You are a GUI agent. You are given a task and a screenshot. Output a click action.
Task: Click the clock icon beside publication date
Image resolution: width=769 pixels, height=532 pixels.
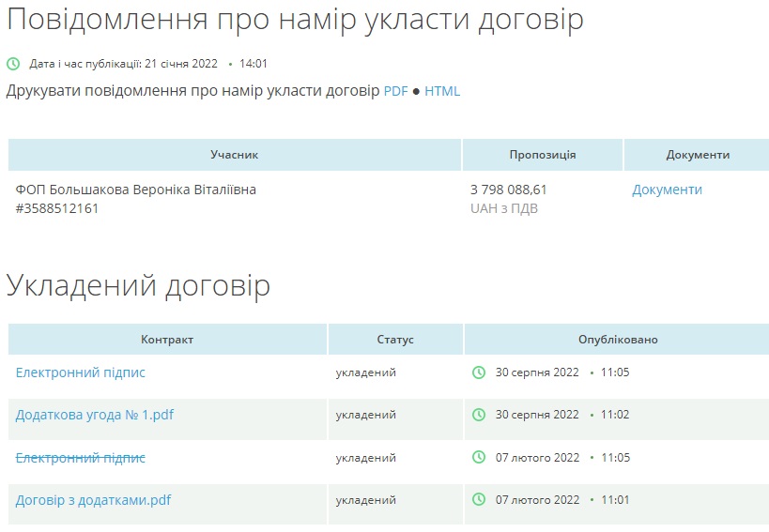point(13,64)
